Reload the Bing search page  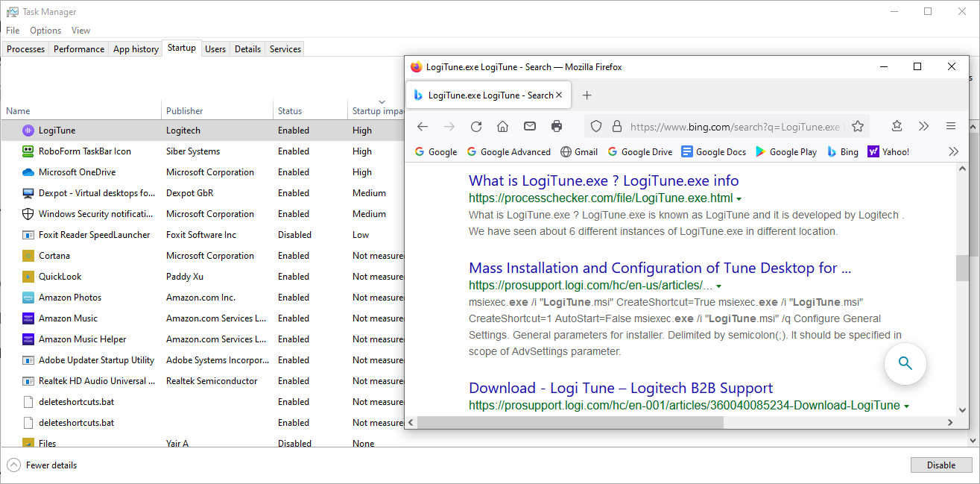(x=476, y=127)
